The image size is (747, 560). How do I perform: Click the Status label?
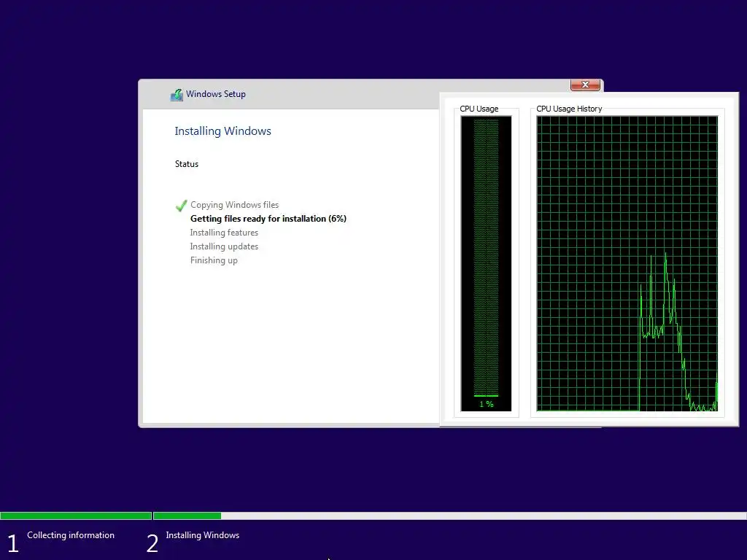pos(186,164)
